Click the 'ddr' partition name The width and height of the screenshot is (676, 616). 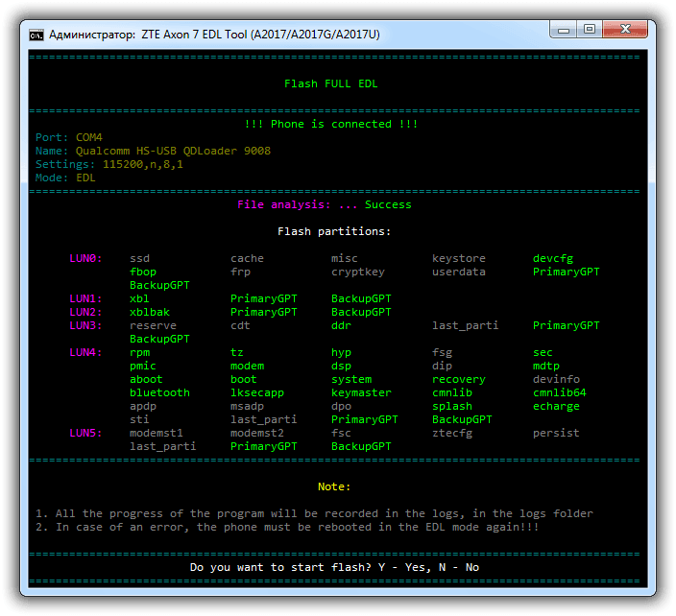(341, 325)
